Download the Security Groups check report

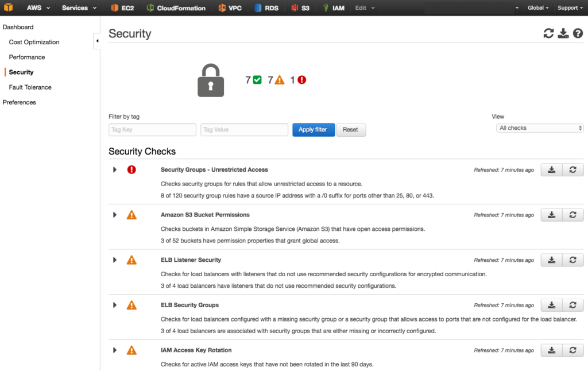click(551, 169)
